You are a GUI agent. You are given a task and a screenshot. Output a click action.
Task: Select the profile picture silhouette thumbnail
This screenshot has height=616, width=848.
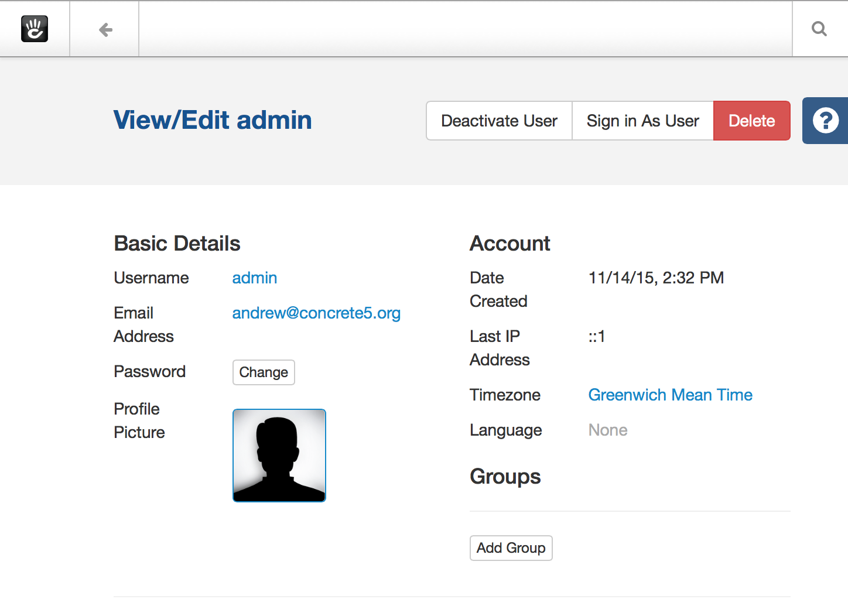click(x=279, y=456)
